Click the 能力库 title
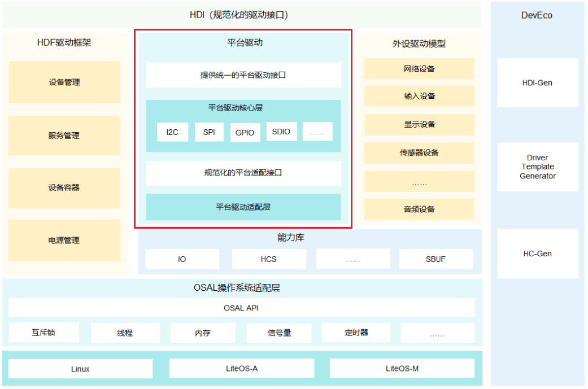The image size is (588, 389). (x=291, y=238)
